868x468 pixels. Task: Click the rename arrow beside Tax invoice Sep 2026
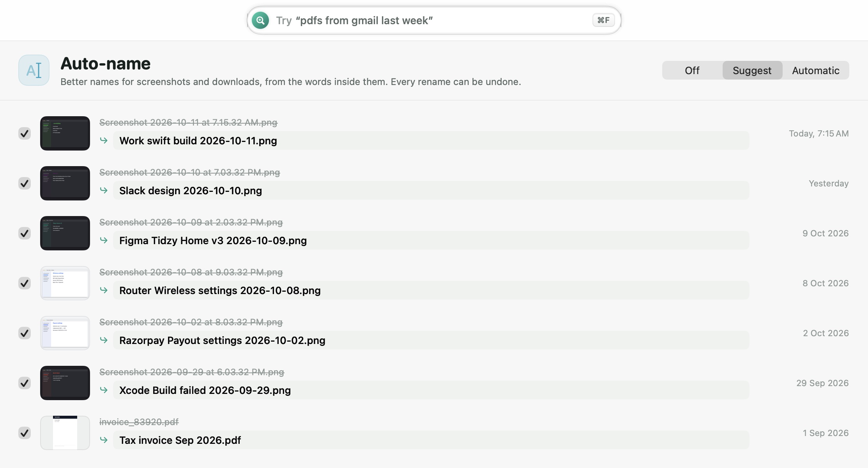(x=104, y=440)
